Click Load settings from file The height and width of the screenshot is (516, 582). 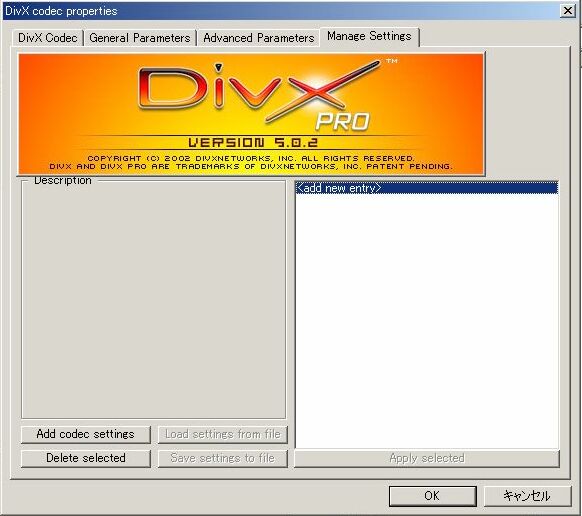223,434
